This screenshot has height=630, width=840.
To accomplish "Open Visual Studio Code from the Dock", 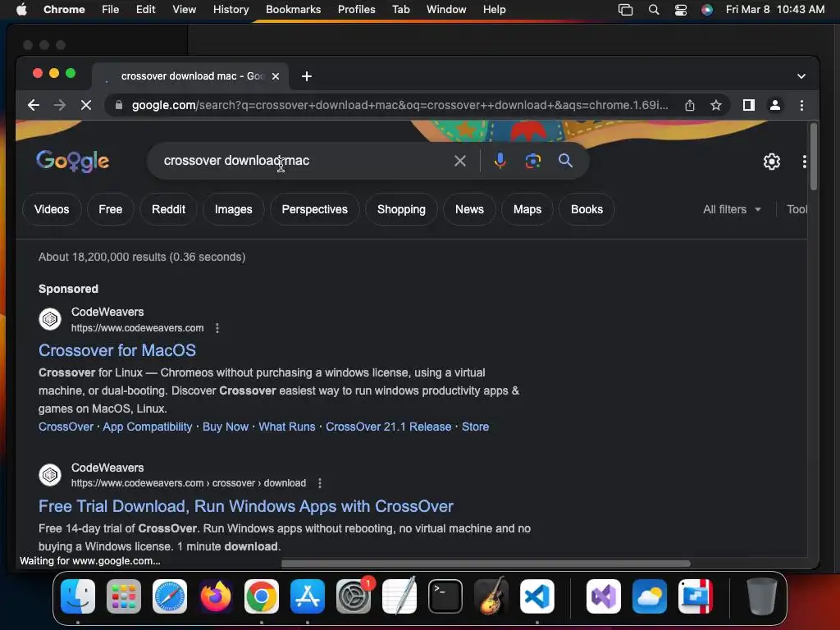I will click(537, 596).
